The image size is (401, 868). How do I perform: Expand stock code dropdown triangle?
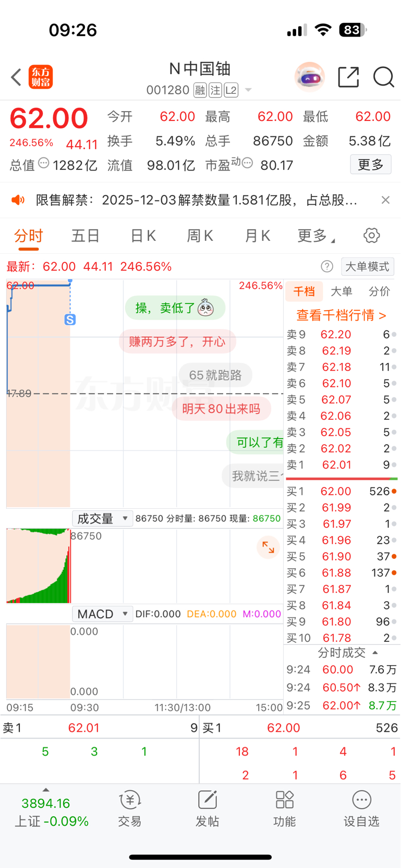click(x=248, y=90)
